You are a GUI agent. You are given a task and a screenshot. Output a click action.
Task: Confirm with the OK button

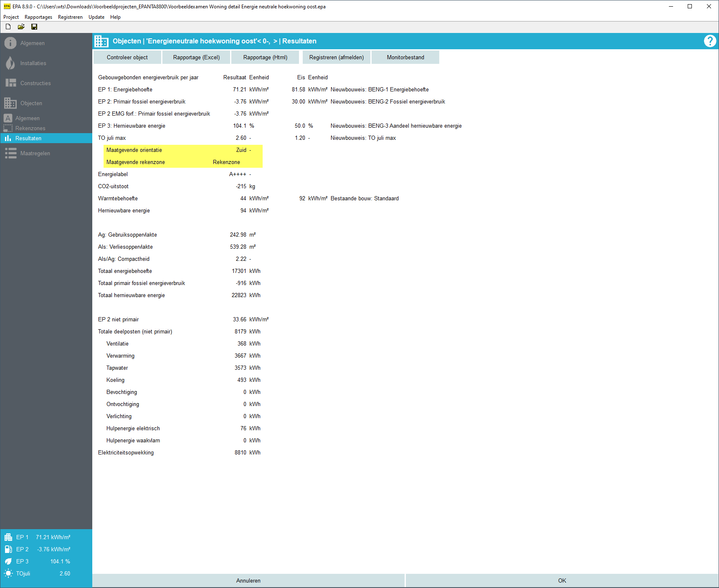click(562, 580)
